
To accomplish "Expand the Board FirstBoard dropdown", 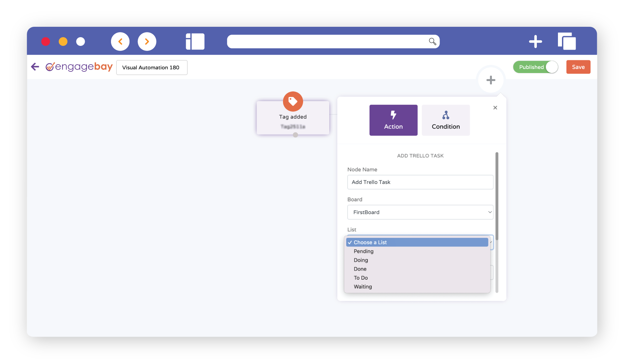I will pos(420,212).
